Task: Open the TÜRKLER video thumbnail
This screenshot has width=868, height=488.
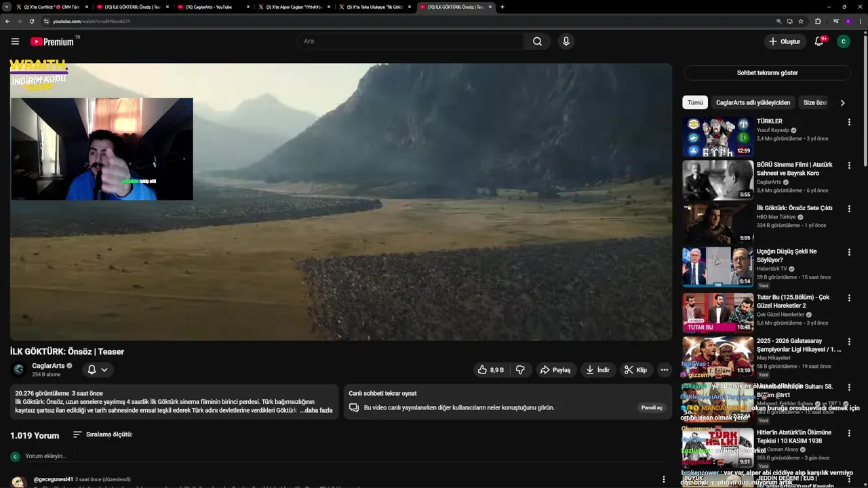Action: [717, 137]
